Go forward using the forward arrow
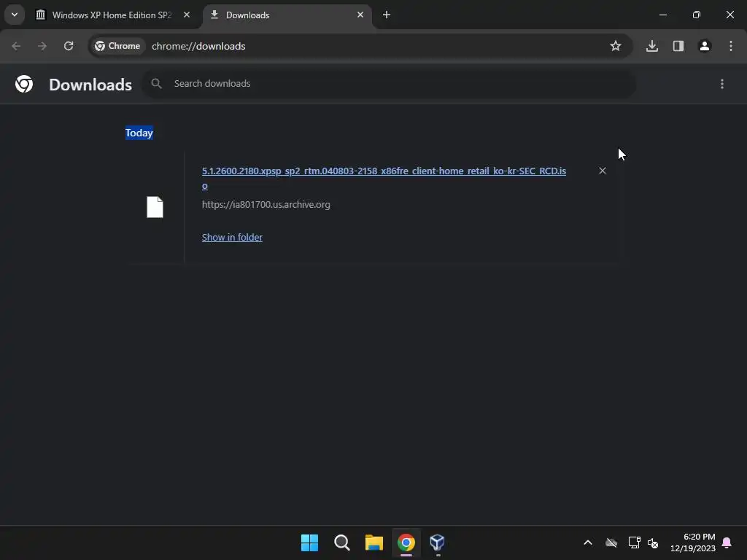 click(42, 46)
